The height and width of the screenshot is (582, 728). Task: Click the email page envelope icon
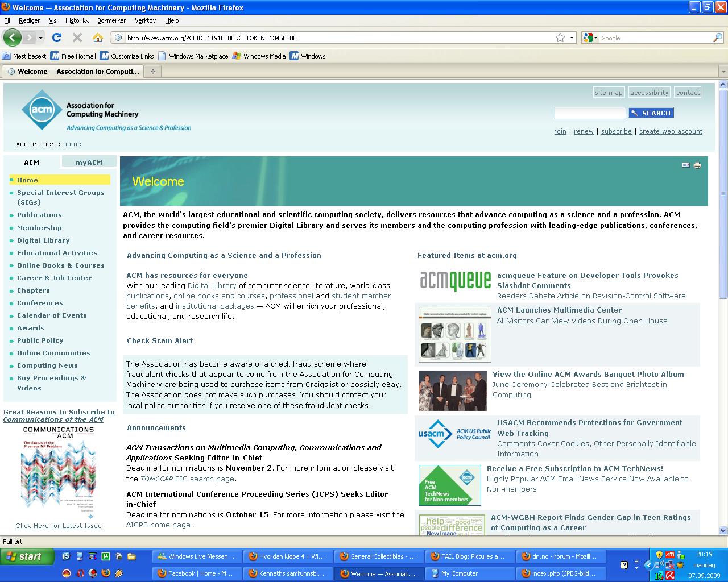point(685,165)
